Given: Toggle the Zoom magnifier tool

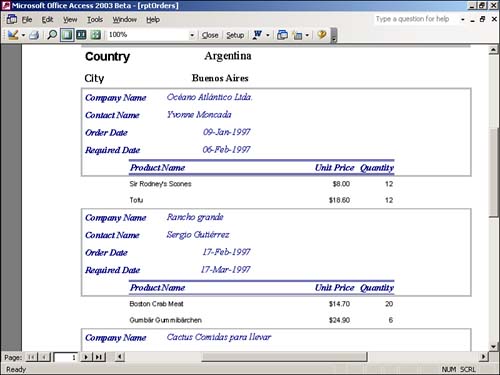Looking at the screenshot, I should pos(52,35).
